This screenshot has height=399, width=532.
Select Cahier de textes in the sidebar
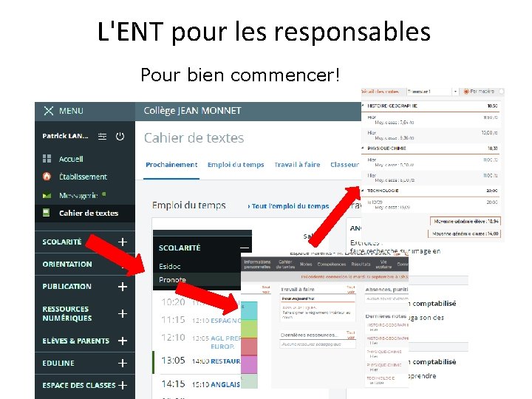89,213
